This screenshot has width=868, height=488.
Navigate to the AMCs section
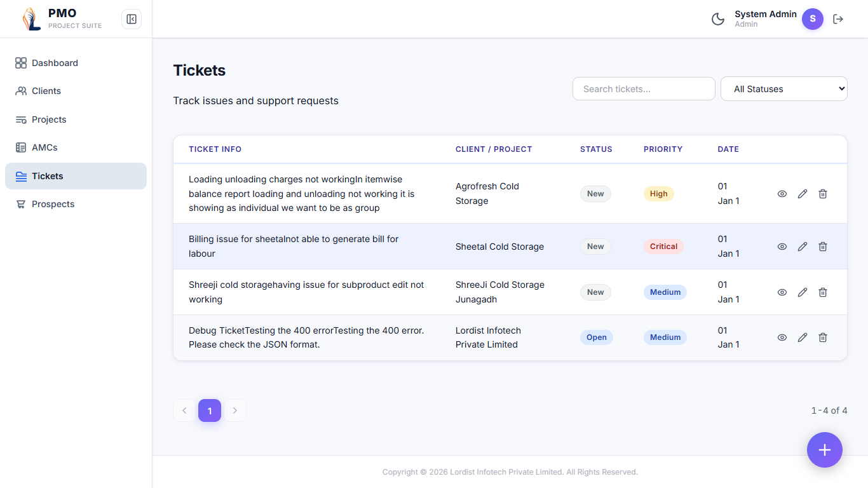pos(43,147)
